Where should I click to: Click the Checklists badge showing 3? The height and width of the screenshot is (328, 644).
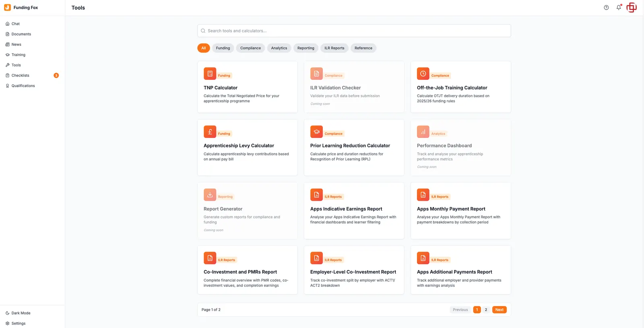[x=56, y=75]
